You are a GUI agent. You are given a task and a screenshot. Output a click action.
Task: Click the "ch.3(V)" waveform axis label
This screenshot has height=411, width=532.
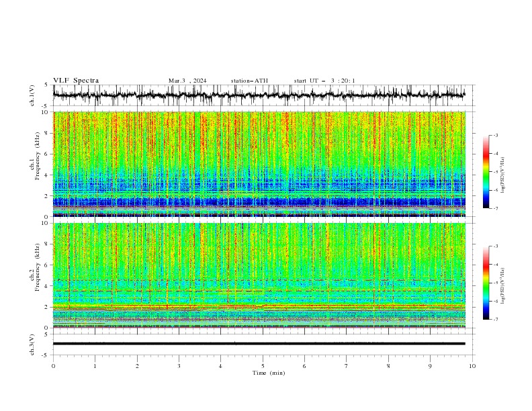click(x=32, y=345)
